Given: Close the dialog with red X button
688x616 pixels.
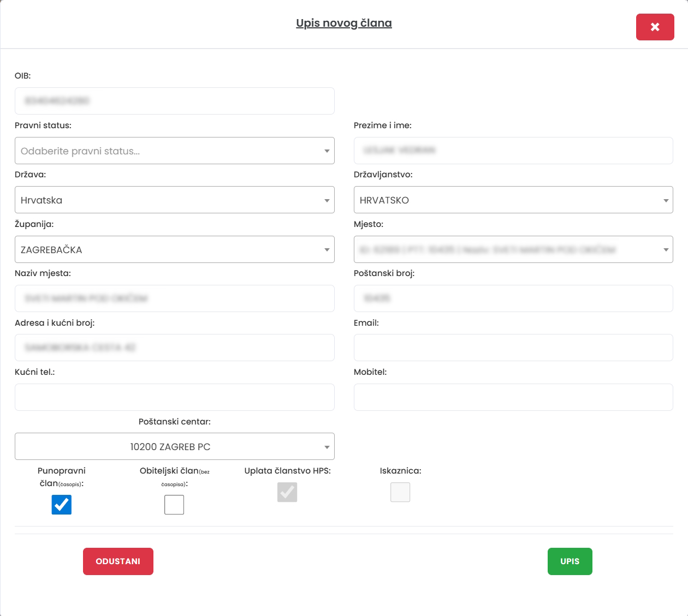Looking at the screenshot, I should click(x=655, y=27).
